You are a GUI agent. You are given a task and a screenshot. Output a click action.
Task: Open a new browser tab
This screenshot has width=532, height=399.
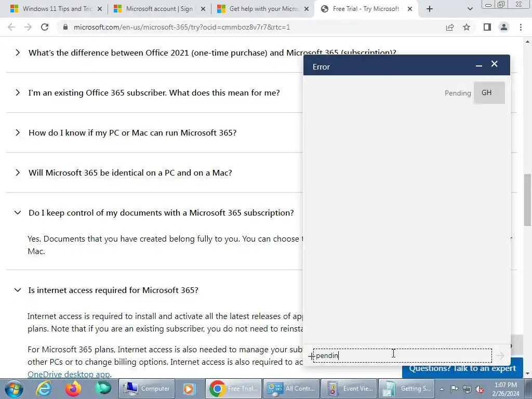430,9
